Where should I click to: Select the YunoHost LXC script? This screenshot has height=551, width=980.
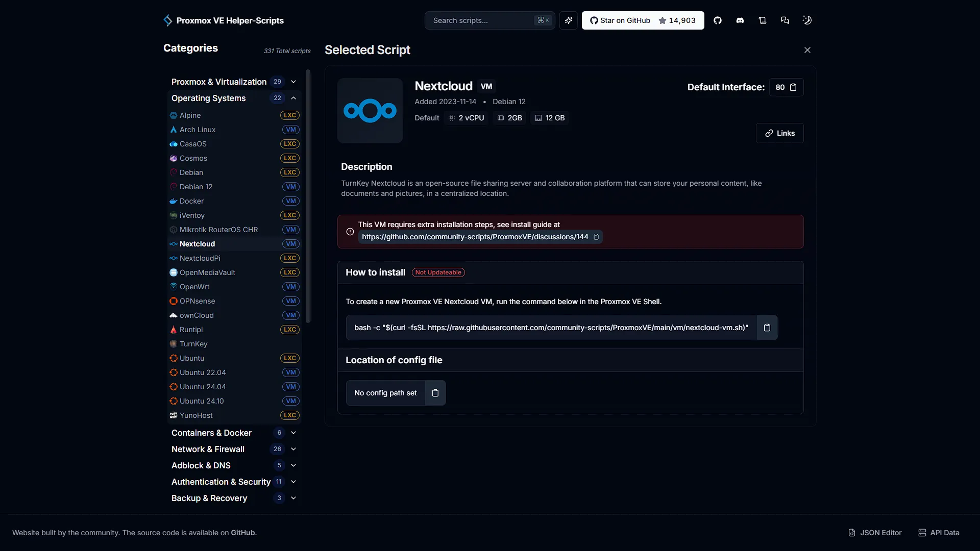[x=234, y=415]
